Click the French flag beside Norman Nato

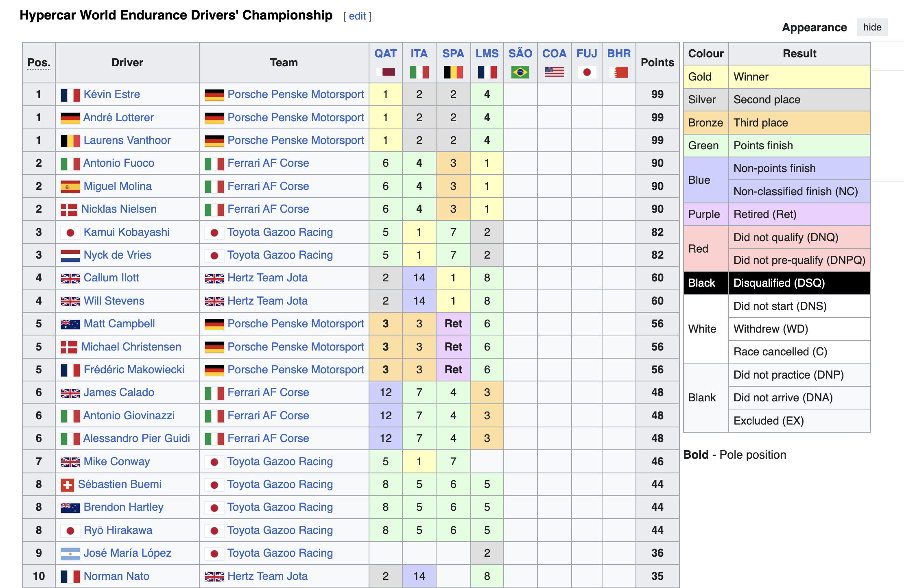(70, 577)
